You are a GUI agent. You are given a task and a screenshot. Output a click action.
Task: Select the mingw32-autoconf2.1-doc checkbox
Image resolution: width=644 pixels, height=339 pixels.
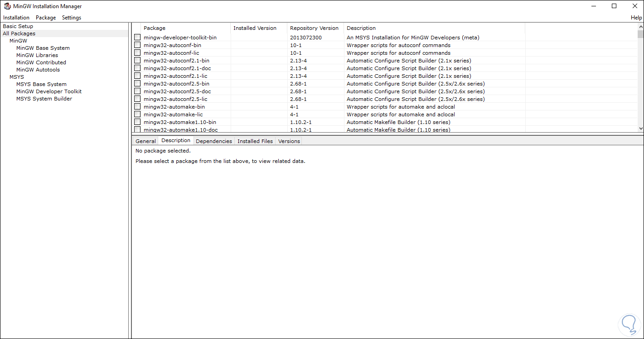(137, 68)
